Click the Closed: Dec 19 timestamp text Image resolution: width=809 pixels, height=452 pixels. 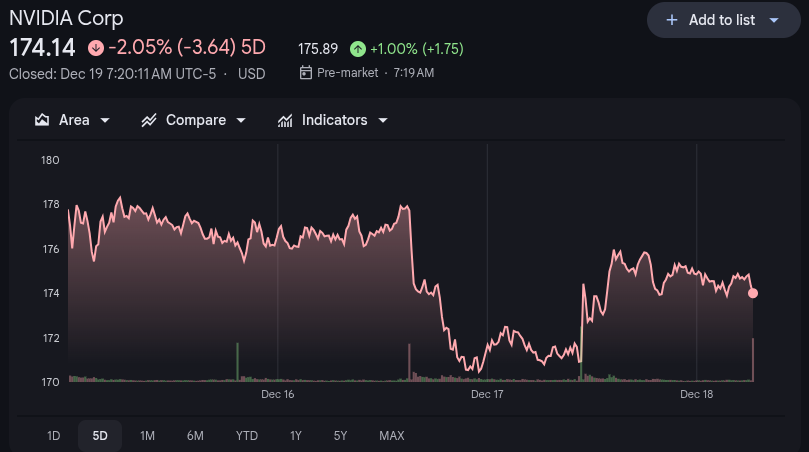click(x=112, y=74)
